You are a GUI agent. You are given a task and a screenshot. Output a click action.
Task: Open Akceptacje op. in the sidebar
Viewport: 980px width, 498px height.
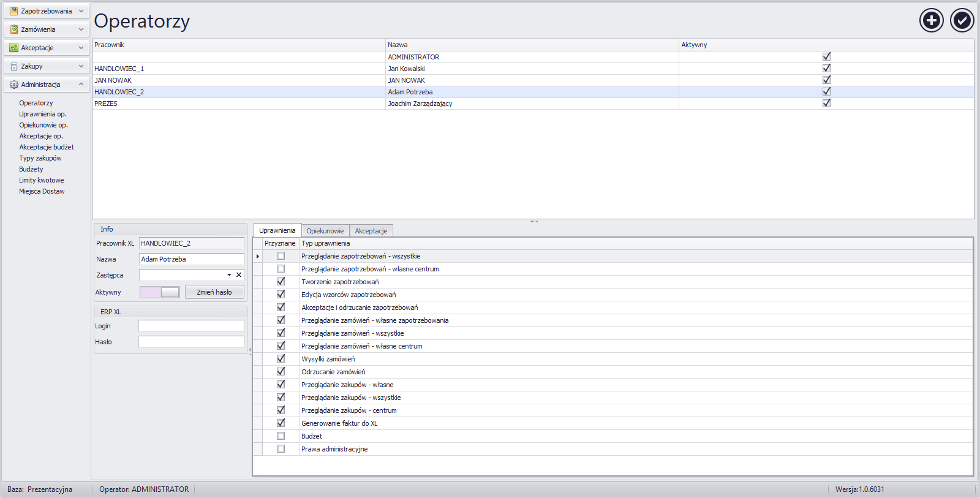click(x=41, y=136)
